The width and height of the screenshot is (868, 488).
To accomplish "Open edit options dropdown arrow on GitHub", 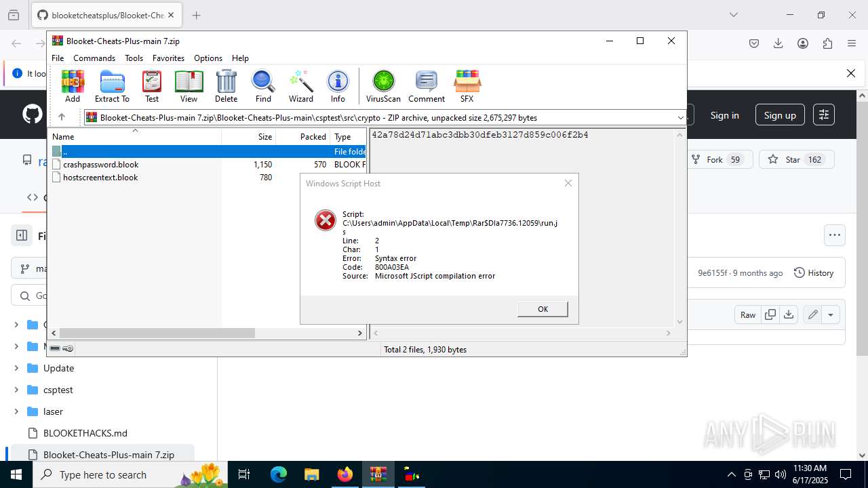I will point(831,314).
